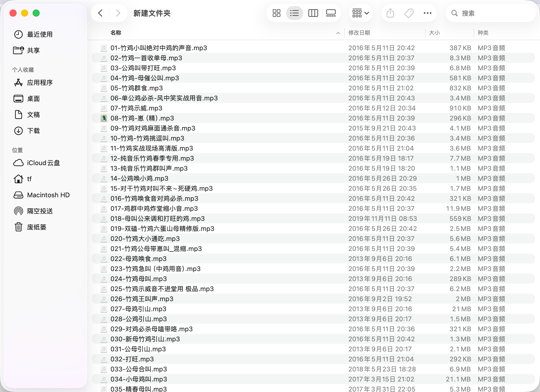This screenshot has width=540, height=392.
Task: Sort files by 种类 column
Action: pyautogui.click(x=483, y=33)
